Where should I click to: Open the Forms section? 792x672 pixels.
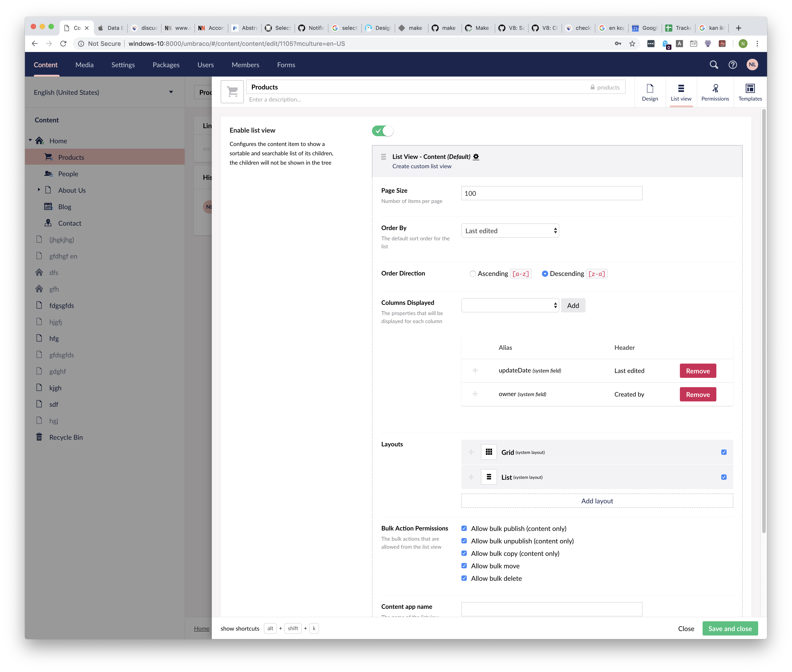(x=286, y=65)
